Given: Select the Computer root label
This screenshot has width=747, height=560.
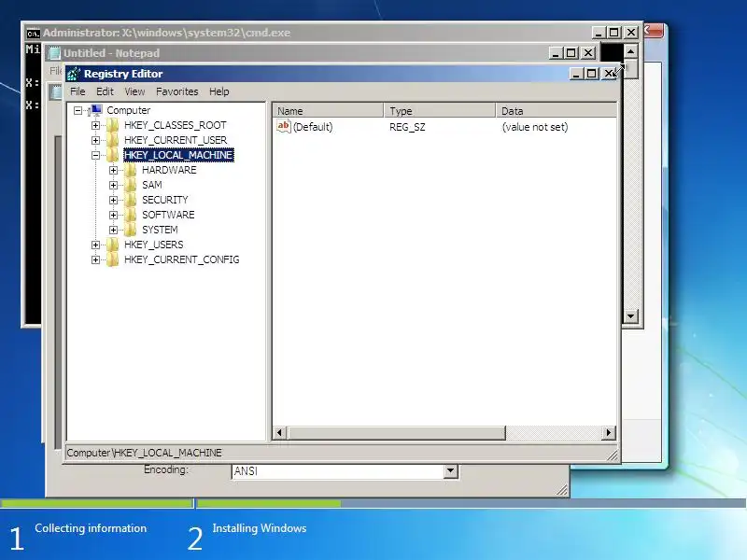Looking at the screenshot, I should [129, 110].
